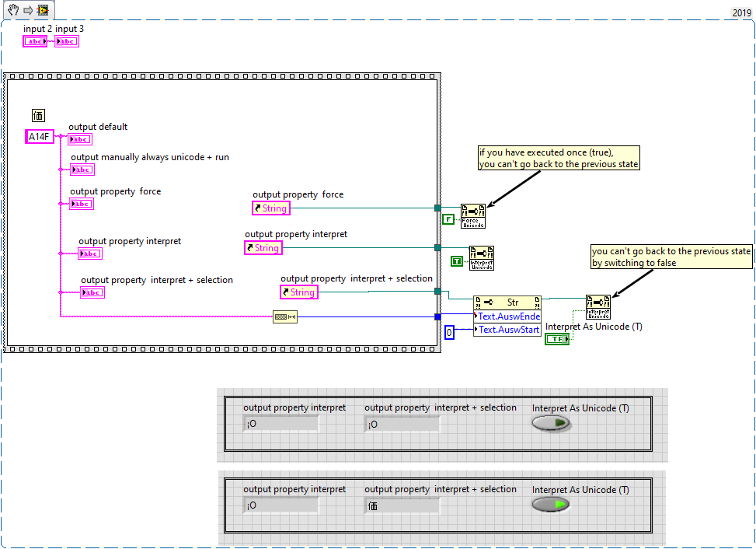Screen dimensions: 756x549
Task: Select the numeric constant 0
Action: click(449, 333)
